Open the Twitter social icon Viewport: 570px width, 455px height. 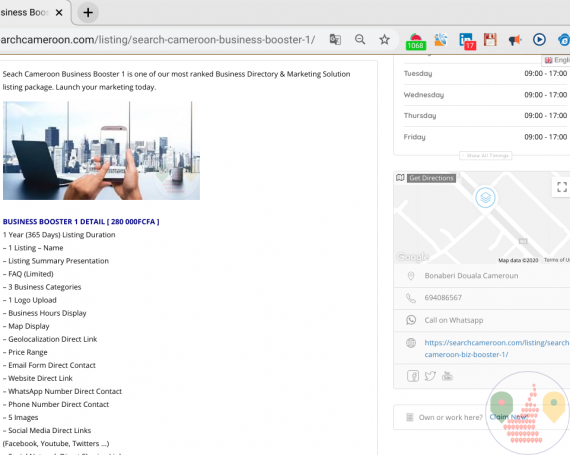pyautogui.click(x=430, y=376)
